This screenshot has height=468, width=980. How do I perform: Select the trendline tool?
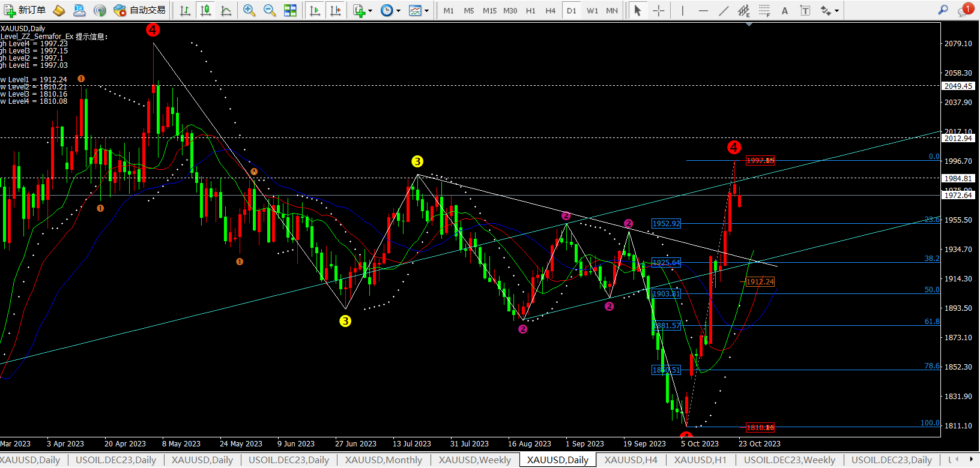724,10
